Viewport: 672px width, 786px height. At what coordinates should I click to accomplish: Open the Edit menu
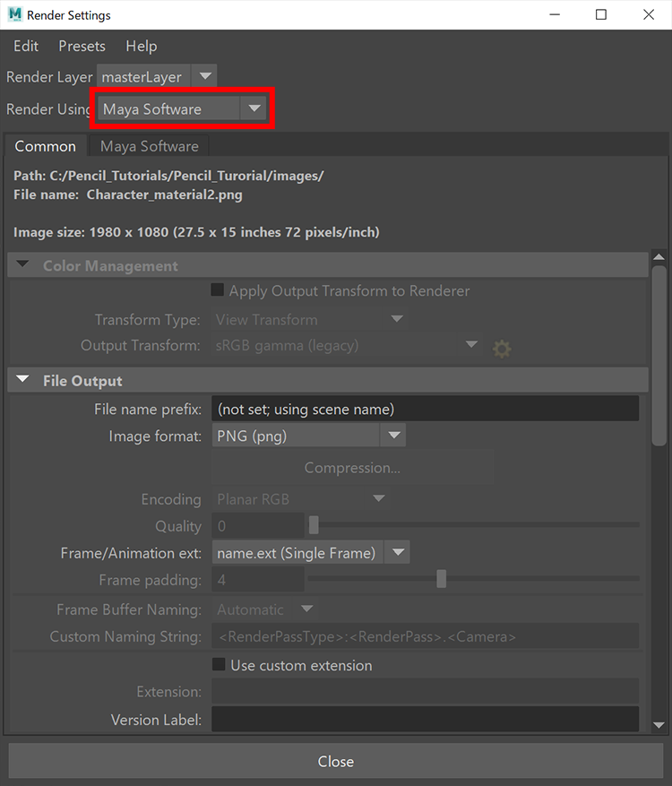(x=26, y=46)
